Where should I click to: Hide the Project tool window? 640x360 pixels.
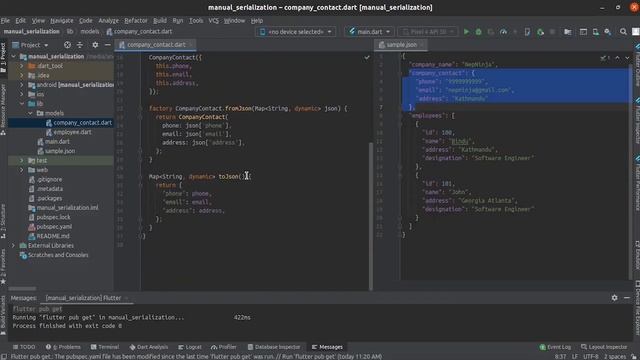coord(107,45)
